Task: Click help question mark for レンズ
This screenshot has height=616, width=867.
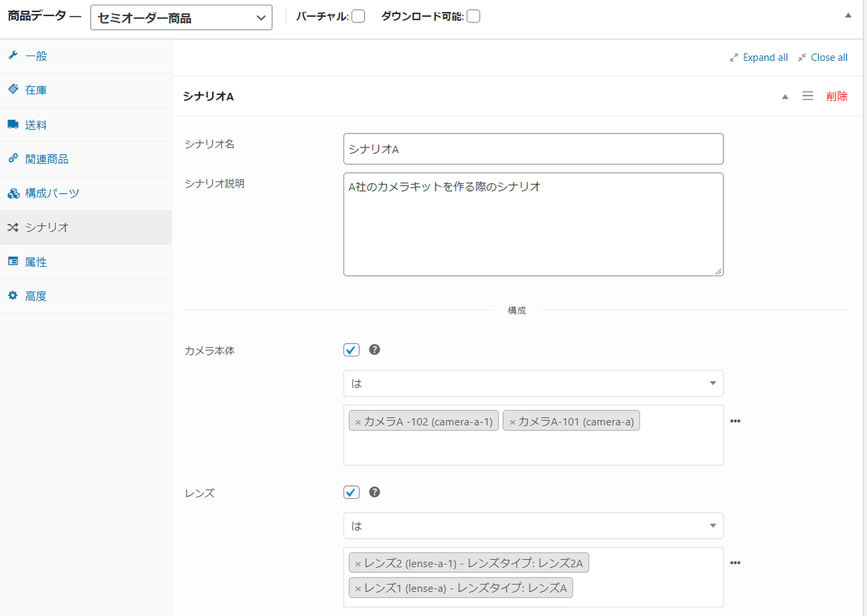Action: pos(375,492)
